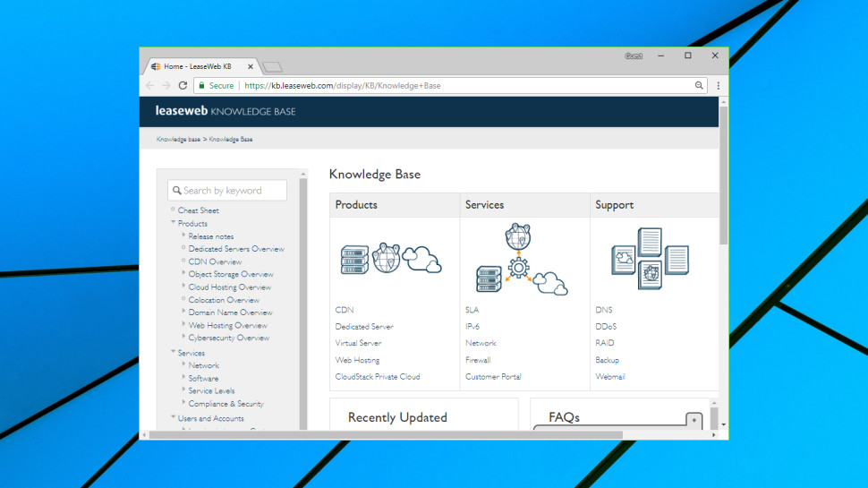Open Cheat Sheet in sidebar
Screen dimensions: 868x488
(x=198, y=210)
